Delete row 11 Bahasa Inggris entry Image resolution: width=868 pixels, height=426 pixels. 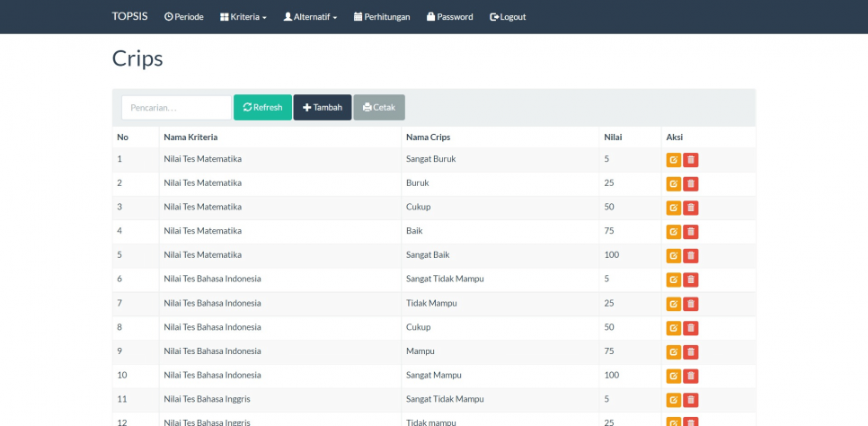tap(691, 400)
